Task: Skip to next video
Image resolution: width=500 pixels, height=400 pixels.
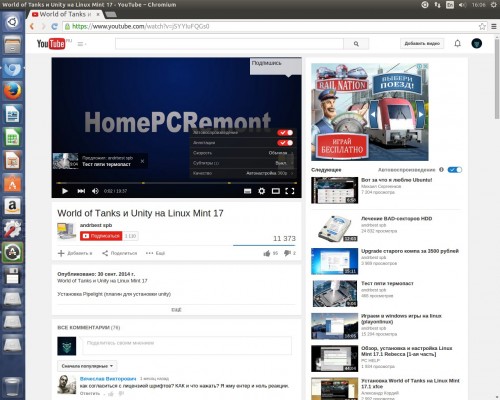Action: tap(81, 191)
